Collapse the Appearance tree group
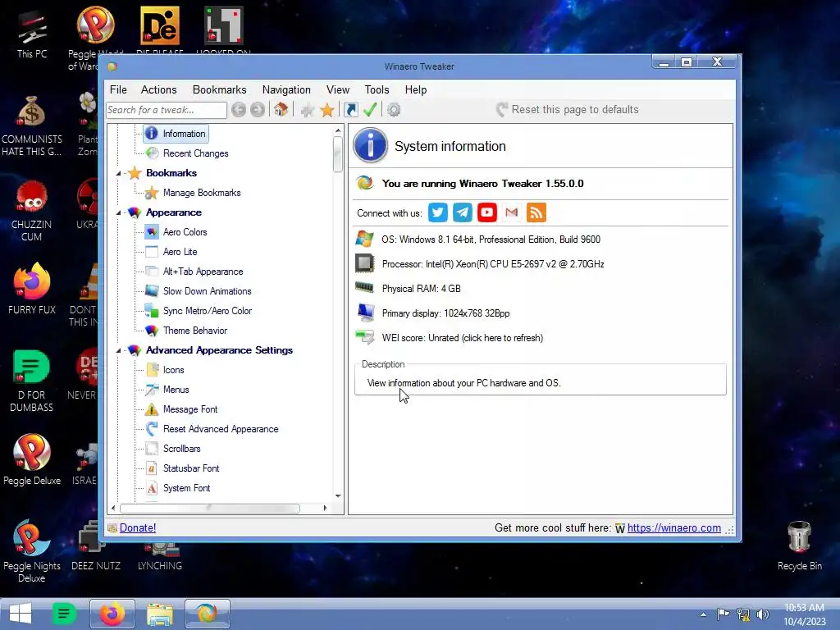The width and height of the screenshot is (840, 630). coord(118,212)
